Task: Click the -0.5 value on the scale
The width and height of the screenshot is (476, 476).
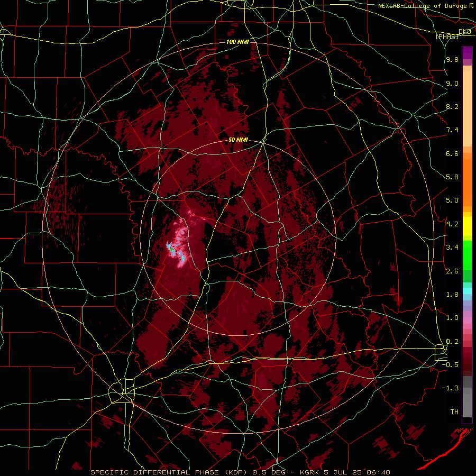Action: pyautogui.click(x=451, y=365)
